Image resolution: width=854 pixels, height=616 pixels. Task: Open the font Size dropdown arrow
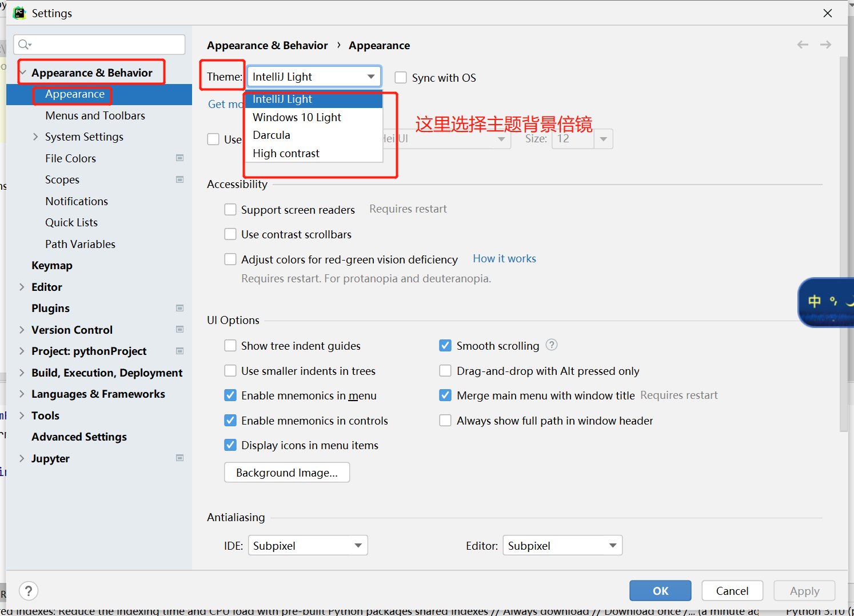tap(604, 139)
